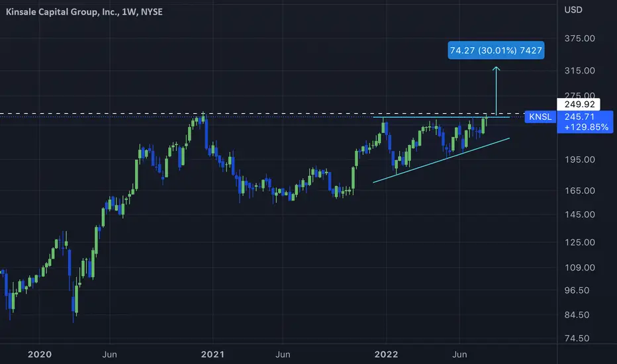Click the 2022 time axis label
This screenshot has width=617, height=364.
tap(386, 355)
